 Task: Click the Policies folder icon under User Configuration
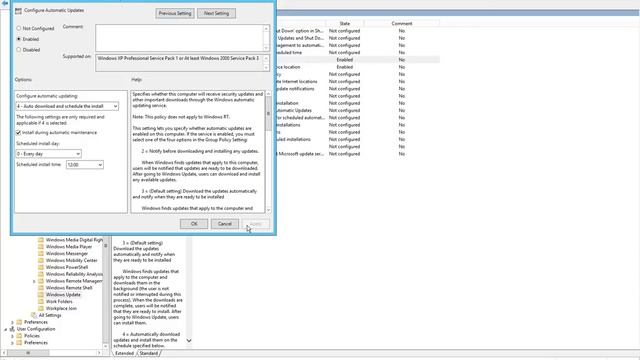[x=19, y=336]
